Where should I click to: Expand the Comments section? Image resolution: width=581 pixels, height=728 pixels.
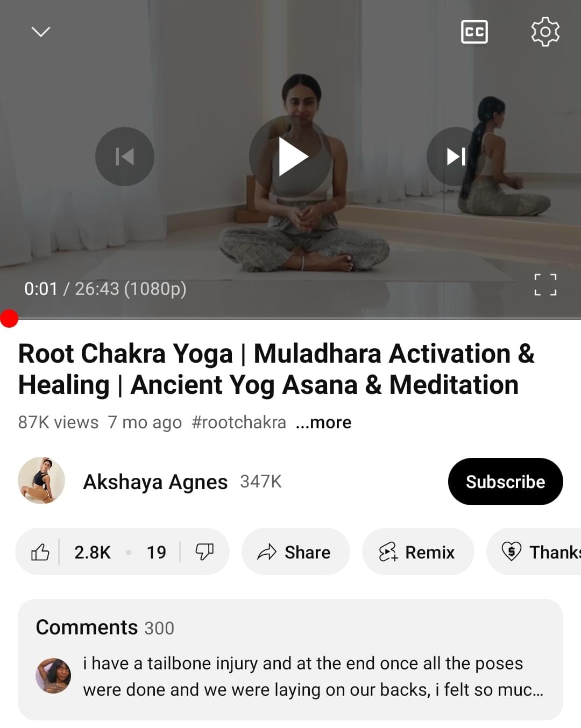click(290, 659)
